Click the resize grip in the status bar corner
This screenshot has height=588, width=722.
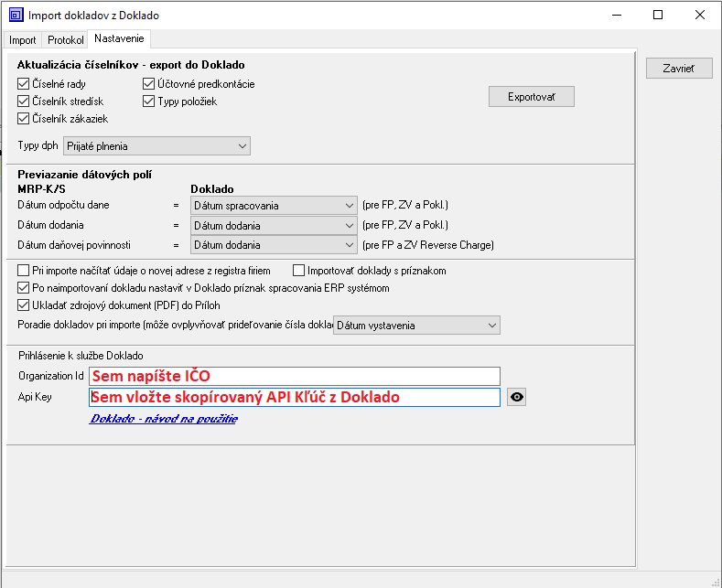715,582
